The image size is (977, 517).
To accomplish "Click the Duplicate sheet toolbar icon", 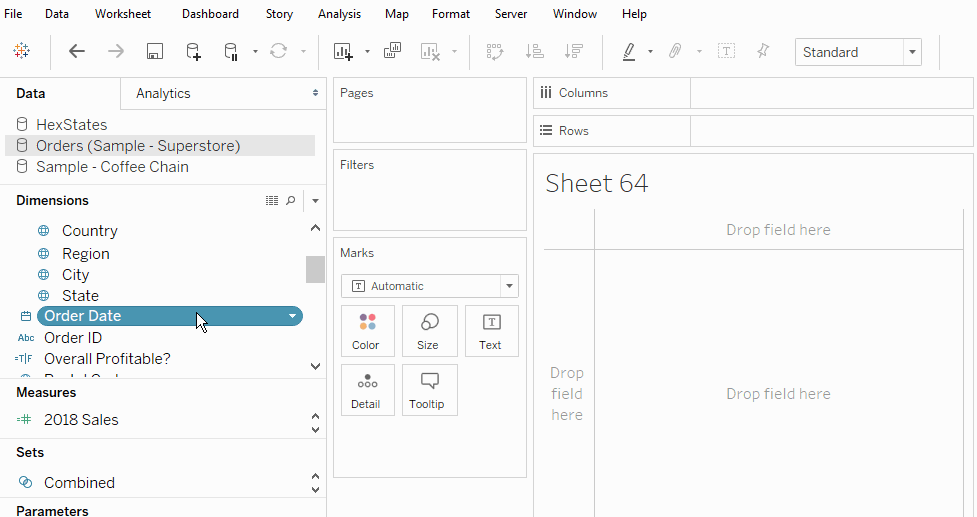I will (392, 51).
